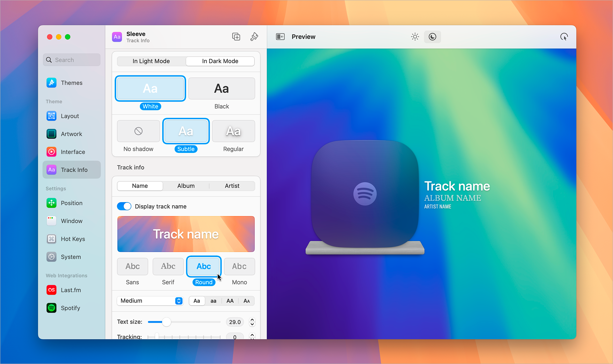Open the Themes section icon

coord(51,83)
